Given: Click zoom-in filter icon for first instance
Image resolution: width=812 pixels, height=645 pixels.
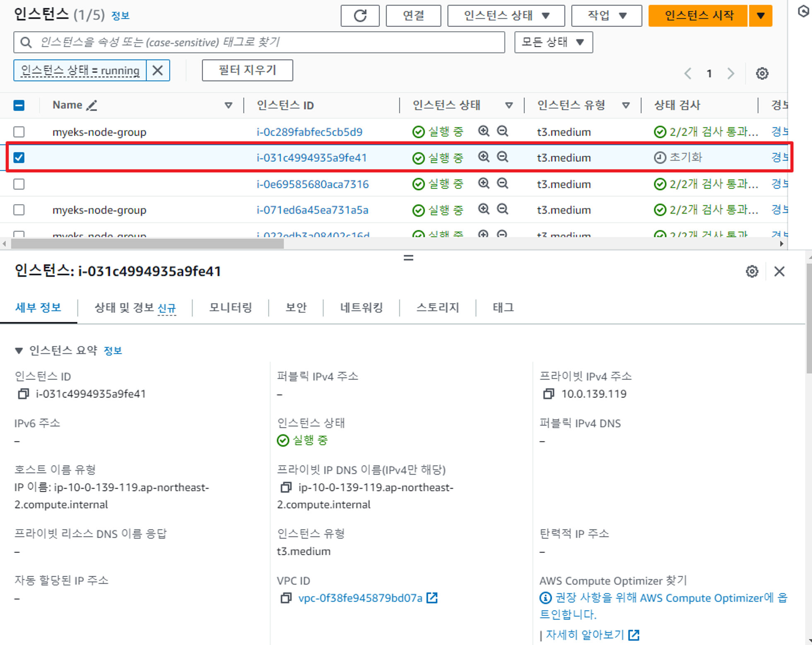Looking at the screenshot, I should coord(483,131).
